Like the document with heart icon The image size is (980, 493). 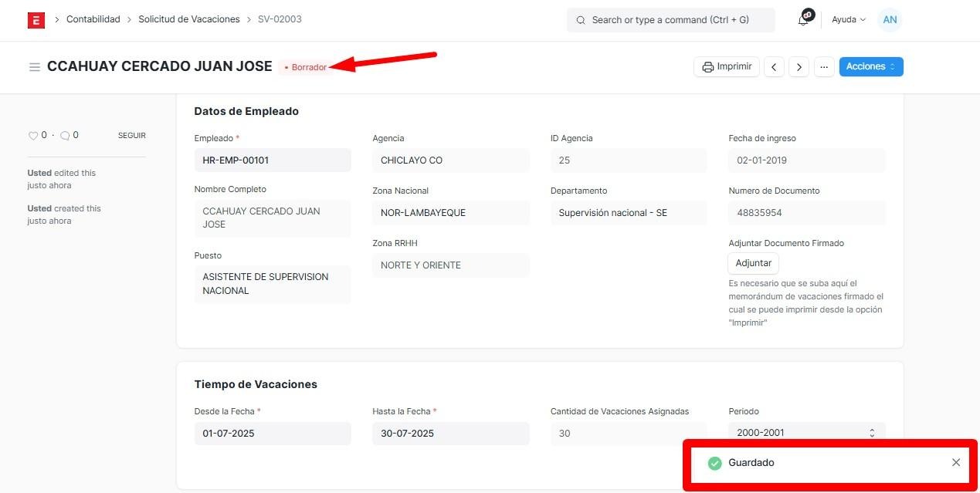pos(33,136)
